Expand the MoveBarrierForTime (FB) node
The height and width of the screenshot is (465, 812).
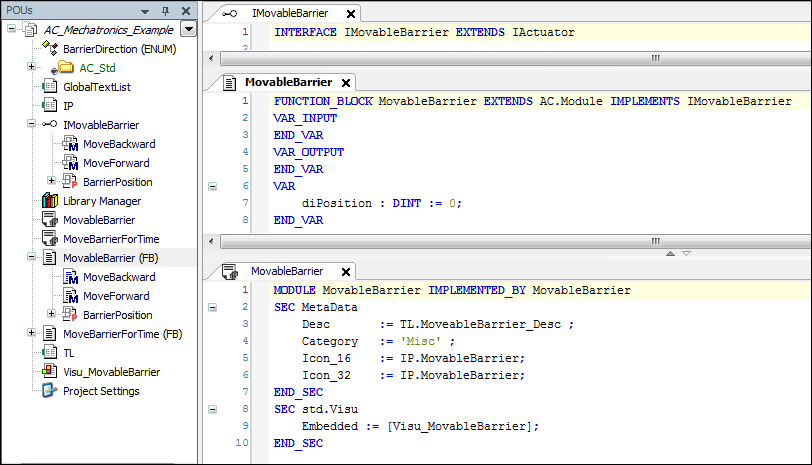tap(32, 334)
